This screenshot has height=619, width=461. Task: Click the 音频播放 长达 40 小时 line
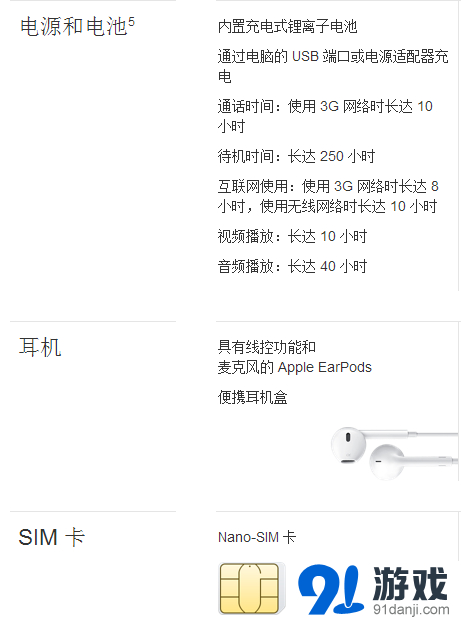(x=292, y=266)
